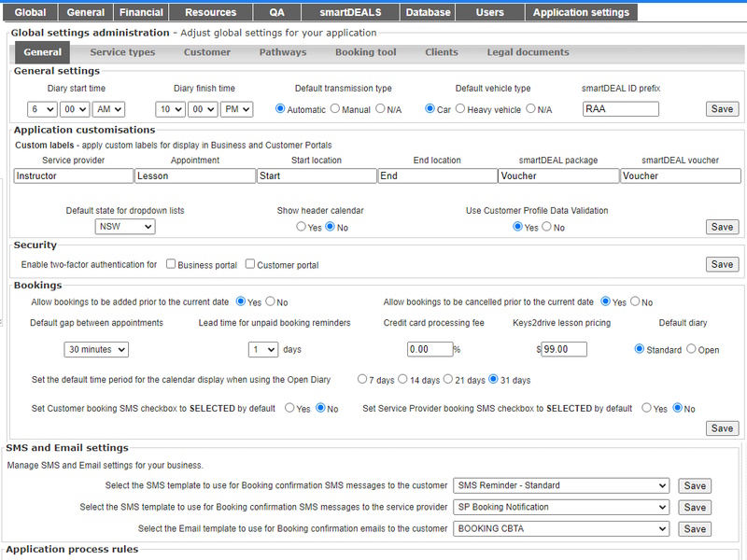Switch to the Service types tab
Viewport: 747px width, 560px height.
pyautogui.click(x=122, y=52)
